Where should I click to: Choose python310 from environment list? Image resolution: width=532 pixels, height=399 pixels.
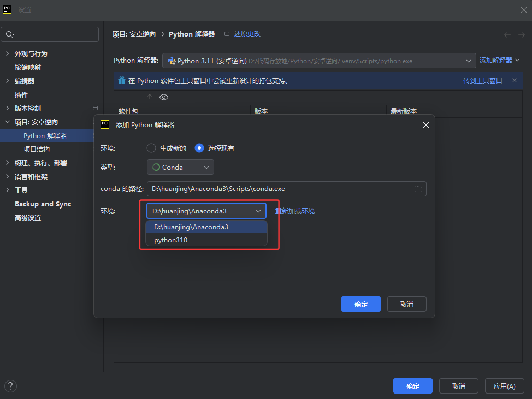[x=206, y=240]
